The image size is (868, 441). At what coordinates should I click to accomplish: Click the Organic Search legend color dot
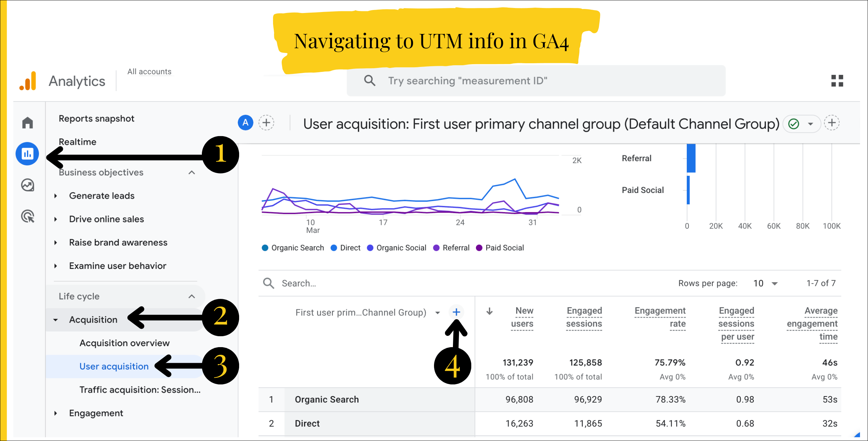[x=265, y=248]
